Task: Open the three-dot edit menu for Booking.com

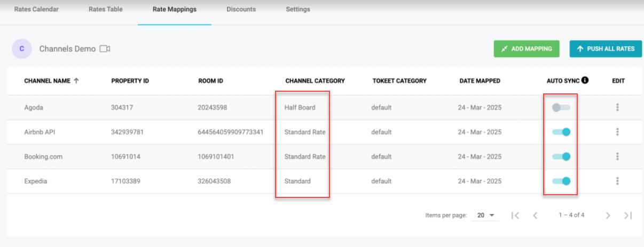Action: [617, 156]
